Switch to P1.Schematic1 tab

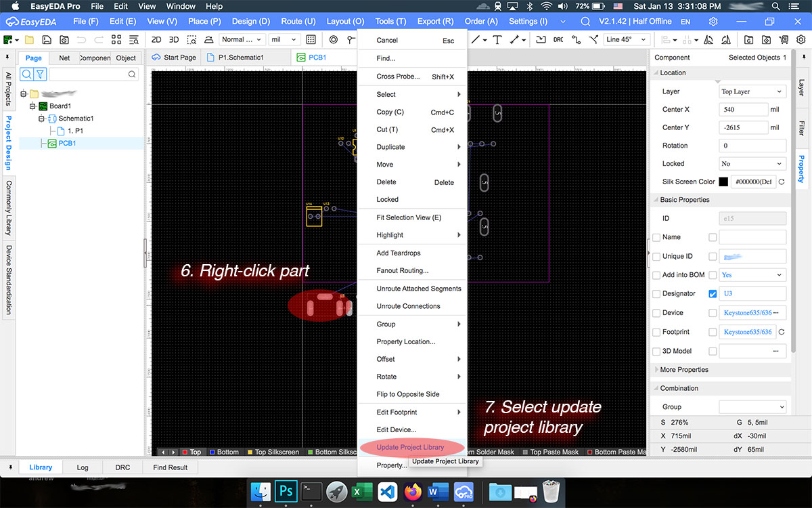[241, 58]
